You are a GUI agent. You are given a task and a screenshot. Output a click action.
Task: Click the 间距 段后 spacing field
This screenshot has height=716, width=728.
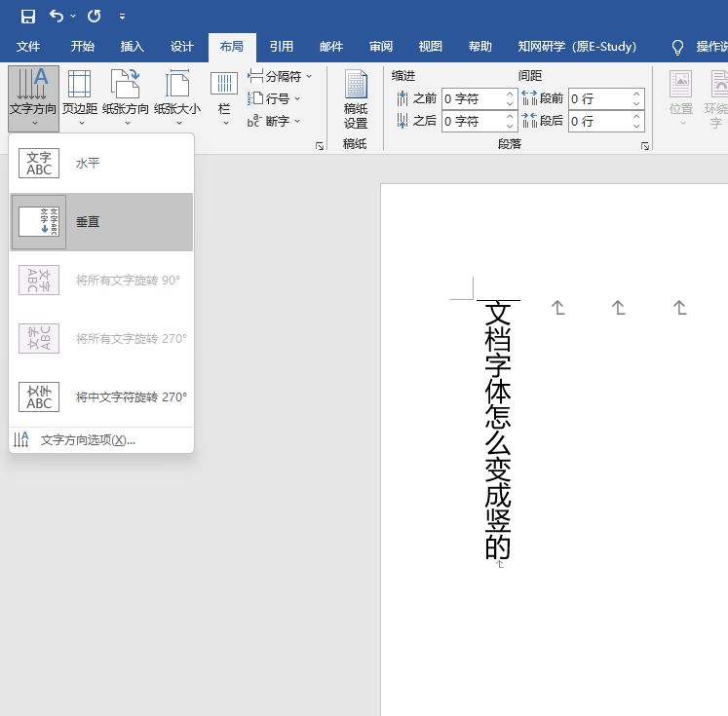(x=598, y=121)
